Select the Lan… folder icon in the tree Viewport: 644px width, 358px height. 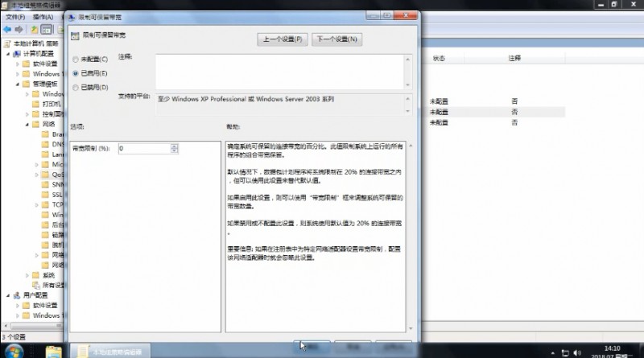(x=45, y=154)
